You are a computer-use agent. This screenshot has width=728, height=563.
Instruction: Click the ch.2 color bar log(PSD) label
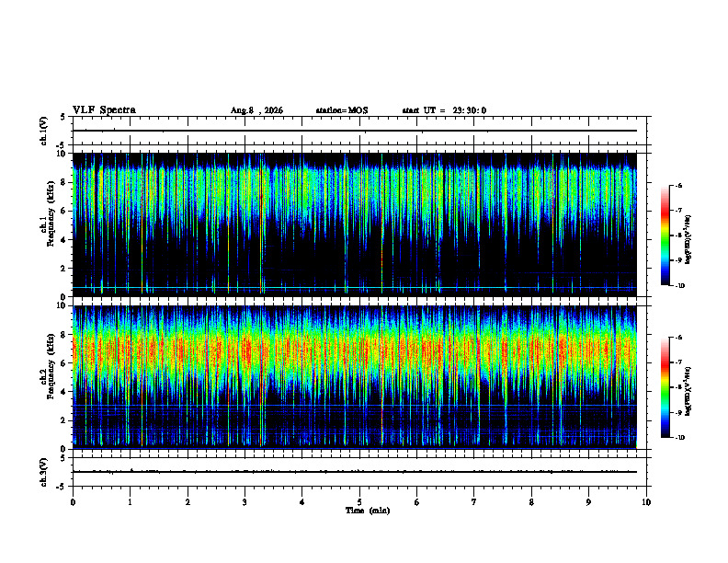tap(688, 391)
